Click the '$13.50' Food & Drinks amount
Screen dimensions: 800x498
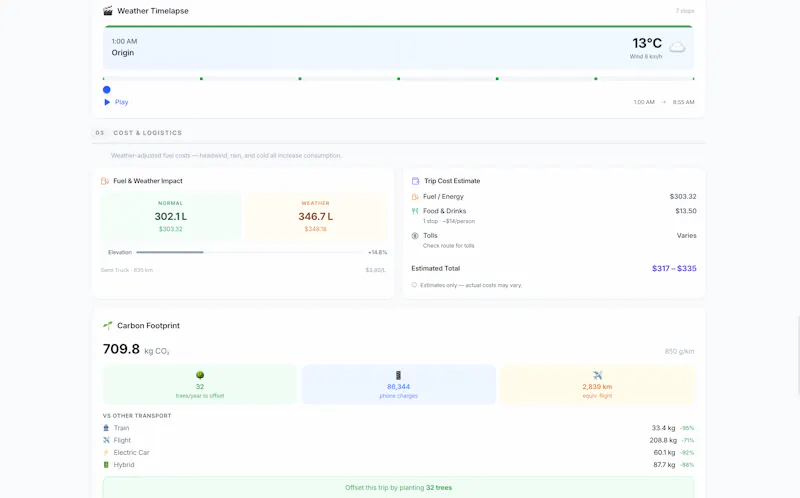point(686,211)
